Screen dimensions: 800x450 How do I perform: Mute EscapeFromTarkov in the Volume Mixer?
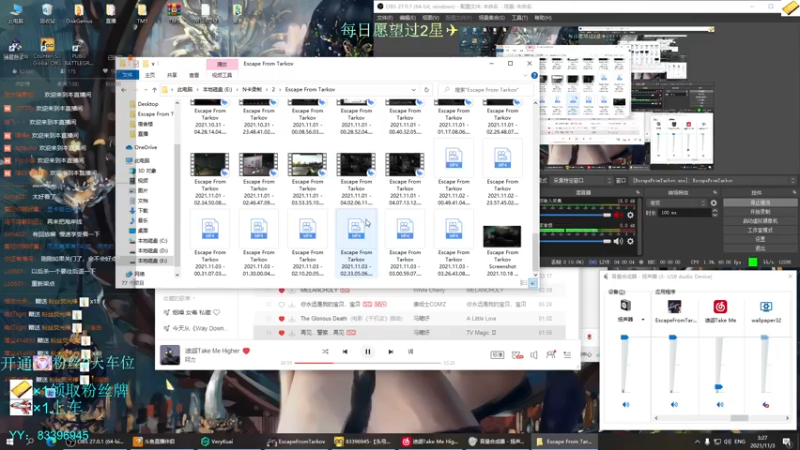tap(674, 405)
